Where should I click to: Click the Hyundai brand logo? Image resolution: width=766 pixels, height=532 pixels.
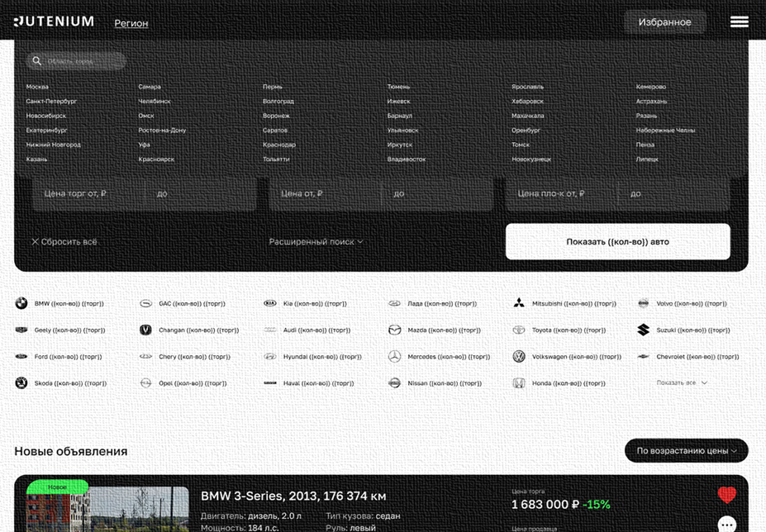click(270, 357)
